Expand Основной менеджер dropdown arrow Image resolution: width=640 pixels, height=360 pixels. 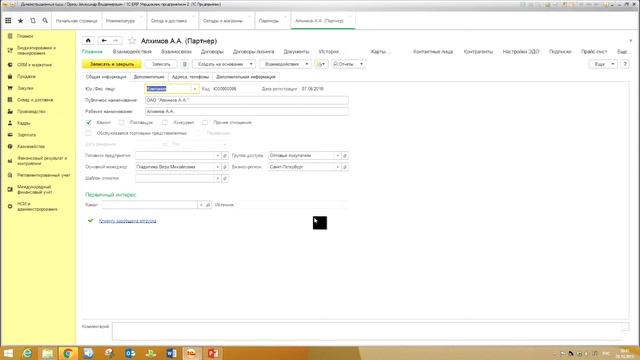point(217,167)
